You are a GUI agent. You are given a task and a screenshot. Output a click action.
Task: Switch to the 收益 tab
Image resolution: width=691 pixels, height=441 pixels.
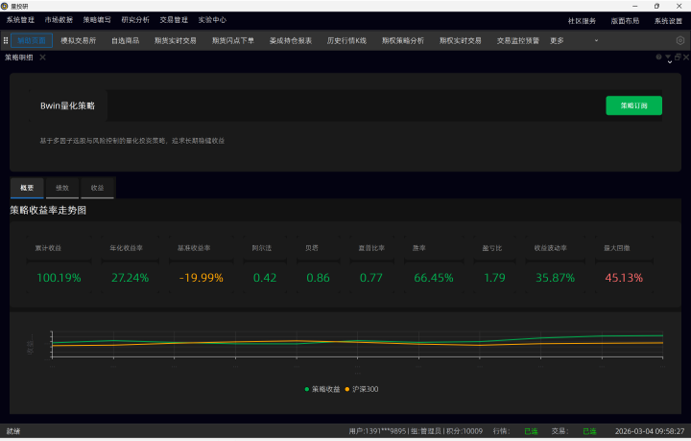pyautogui.click(x=97, y=187)
